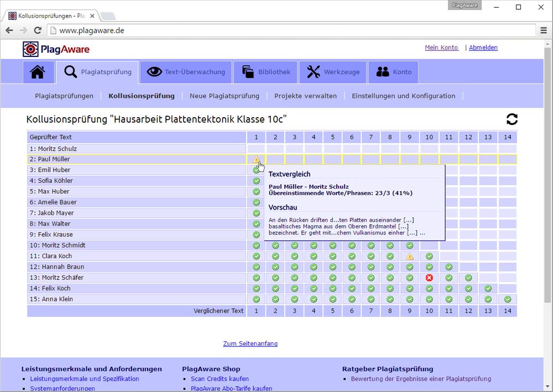The image size is (553, 392).
Task: Click the PlagAware logo
Action: coord(56,49)
